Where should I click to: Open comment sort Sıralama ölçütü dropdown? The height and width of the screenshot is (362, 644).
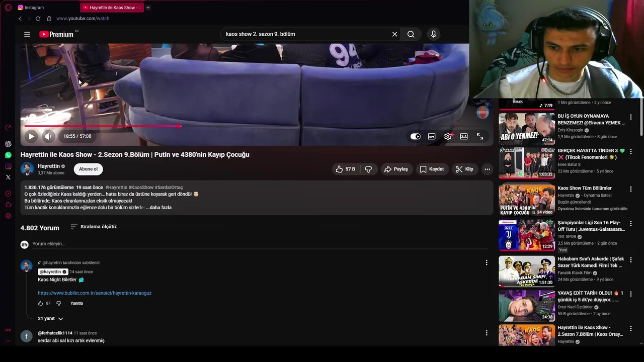94,227
